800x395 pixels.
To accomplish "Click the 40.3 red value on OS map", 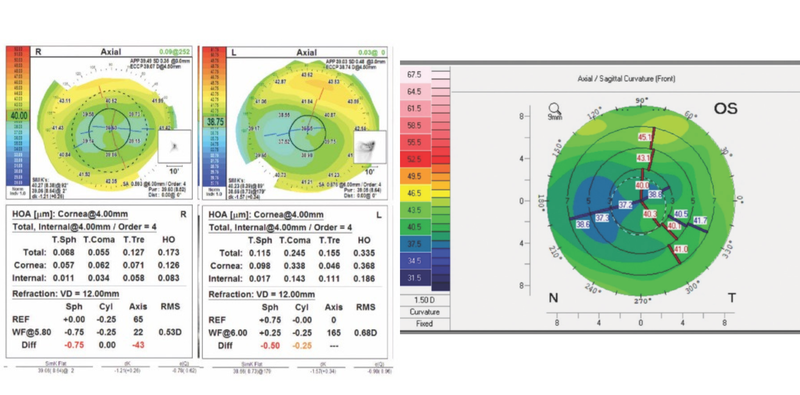I will [x=650, y=213].
